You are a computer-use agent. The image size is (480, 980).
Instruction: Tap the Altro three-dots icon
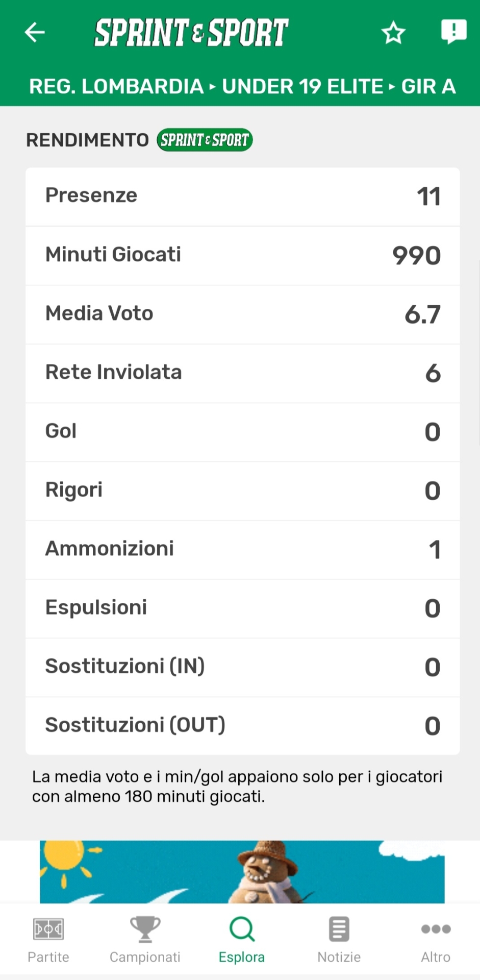coord(436,929)
